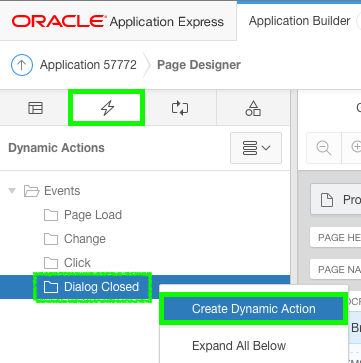Choose Create Dynamic Action in context menu
361x363 pixels.
(253, 309)
